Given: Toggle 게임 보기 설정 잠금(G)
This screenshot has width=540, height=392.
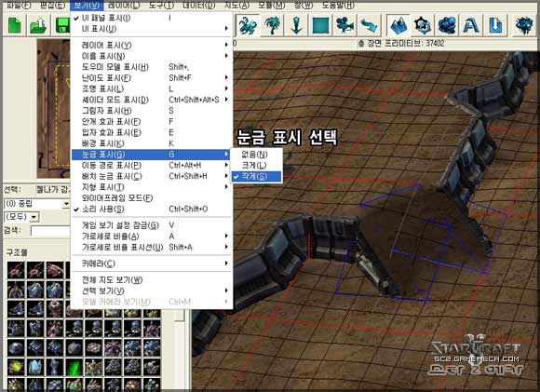Looking at the screenshot, I should [x=152, y=225].
